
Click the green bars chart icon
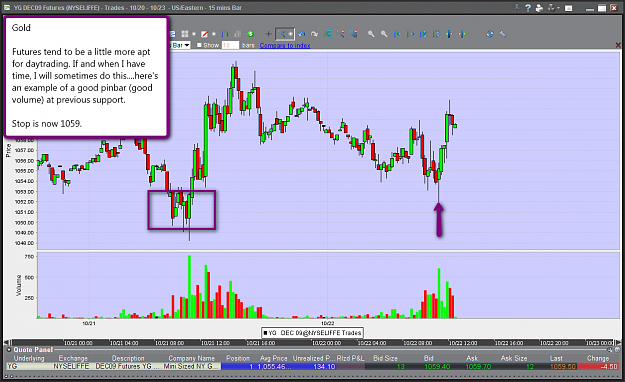coord(225,34)
